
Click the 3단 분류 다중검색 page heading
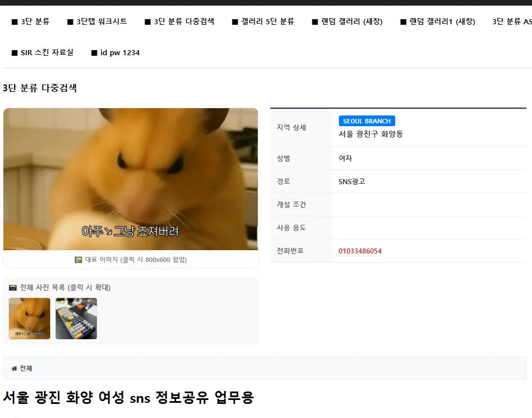(x=40, y=88)
